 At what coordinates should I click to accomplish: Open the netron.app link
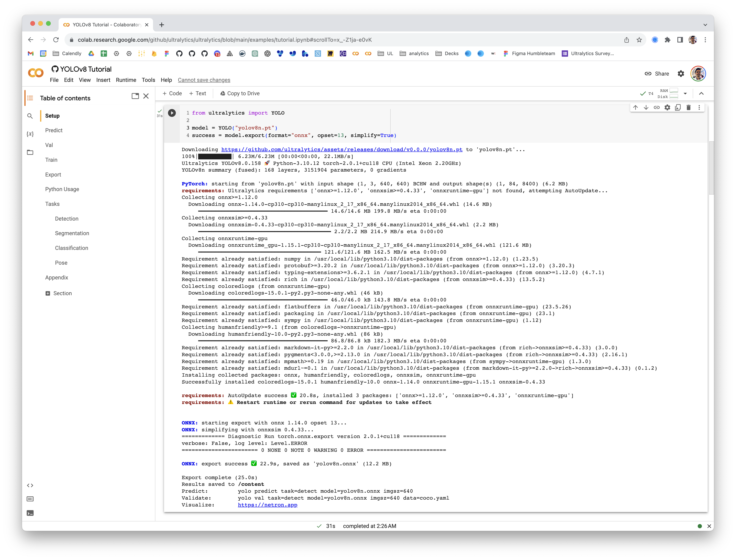[267, 505]
